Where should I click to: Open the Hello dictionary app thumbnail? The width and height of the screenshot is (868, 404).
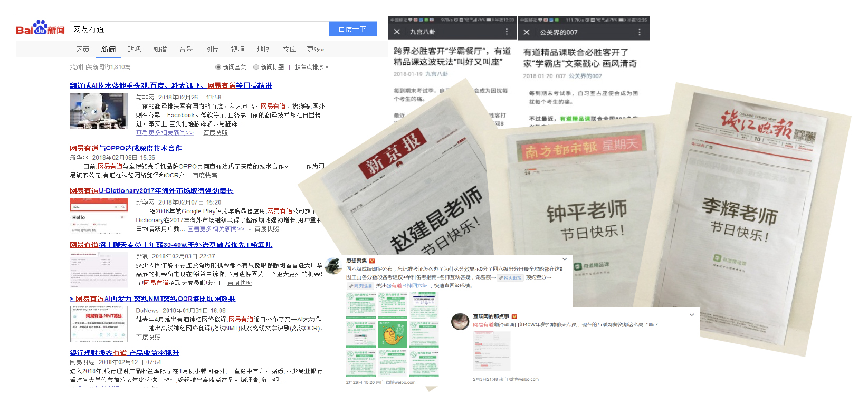99,215
